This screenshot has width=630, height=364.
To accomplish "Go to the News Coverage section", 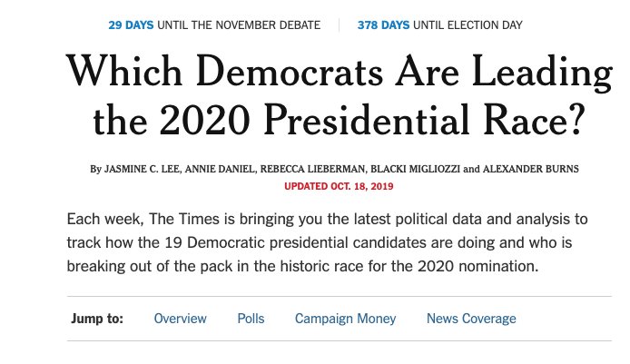I will tap(471, 319).
